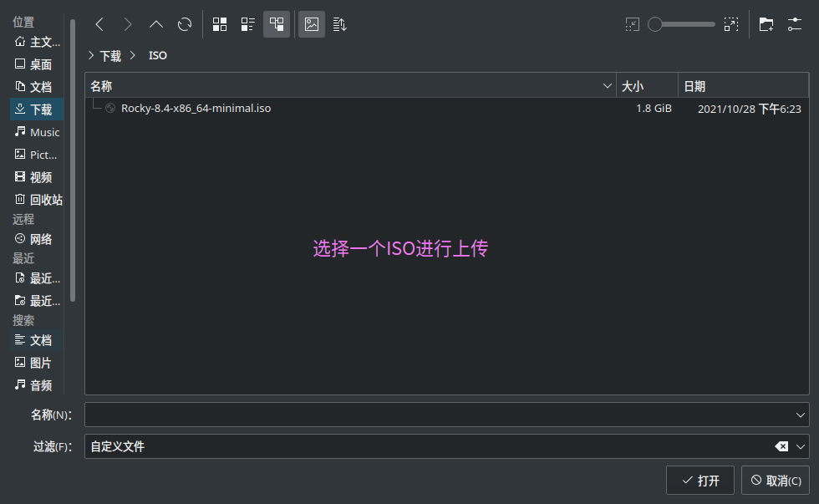
Task: Switch to icon view mode
Action: pyautogui.click(x=220, y=24)
